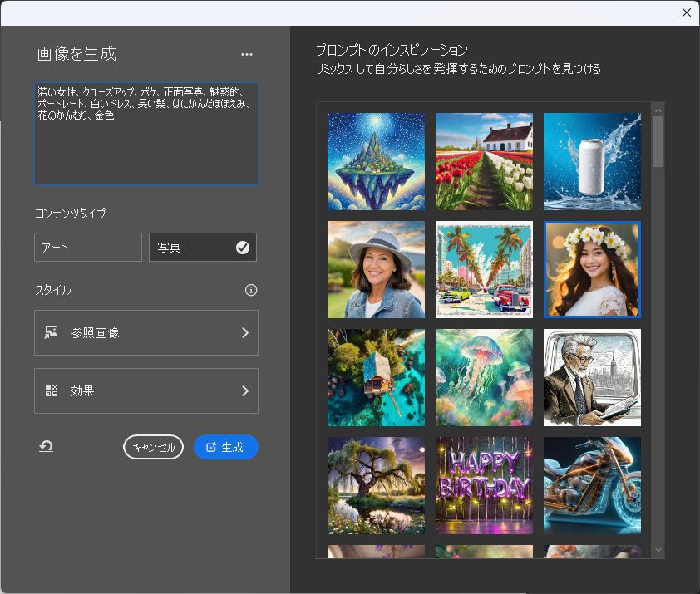Click the 生成 button to generate
700x594 pixels.
[x=226, y=447]
